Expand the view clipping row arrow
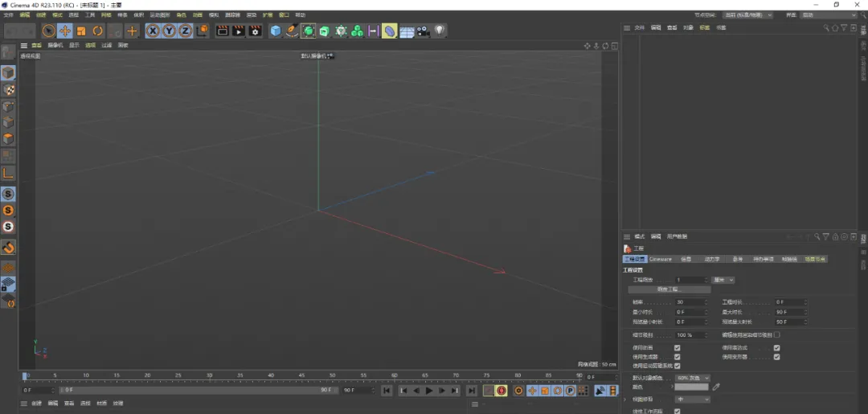Image resolution: width=868 pixels, height=414 pixels. point(625,399)
